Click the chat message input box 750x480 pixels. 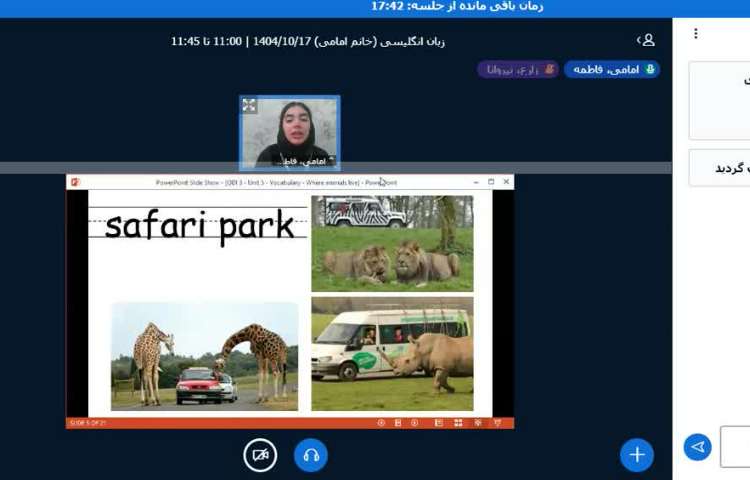[735, 447]
